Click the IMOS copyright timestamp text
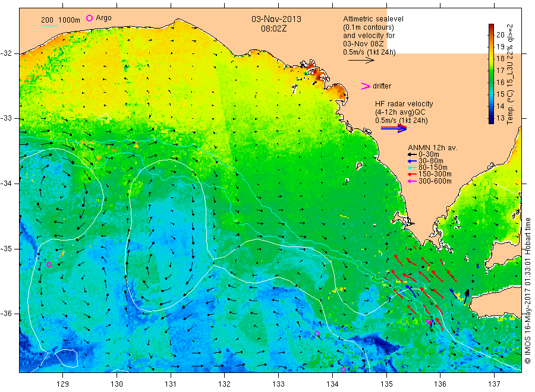Viewport: 535px width, 392px height. (x=527, y=291)
